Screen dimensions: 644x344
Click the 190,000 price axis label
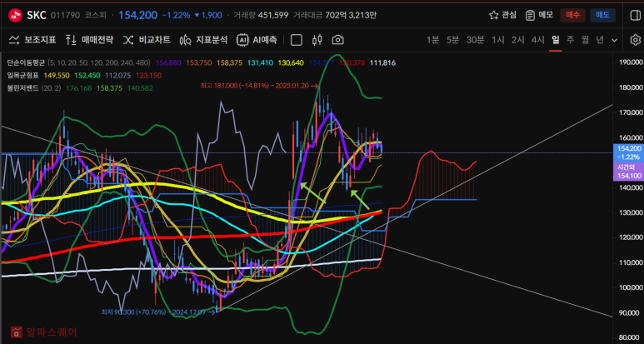tap(630, 62)
